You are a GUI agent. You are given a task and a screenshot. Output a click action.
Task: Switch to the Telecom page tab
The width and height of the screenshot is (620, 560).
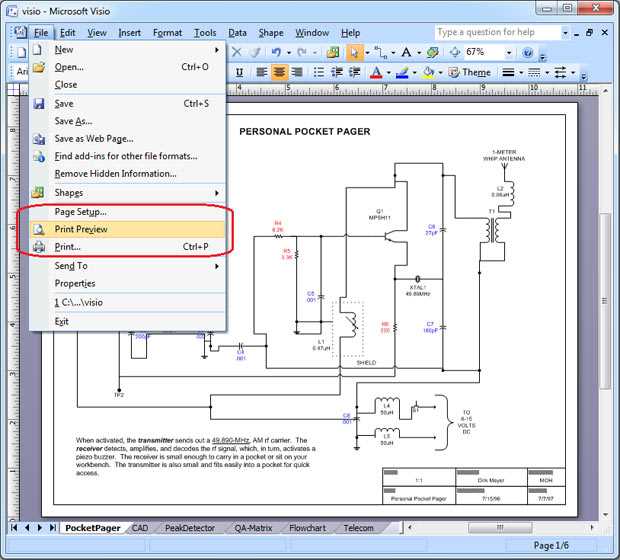point(358,528)
